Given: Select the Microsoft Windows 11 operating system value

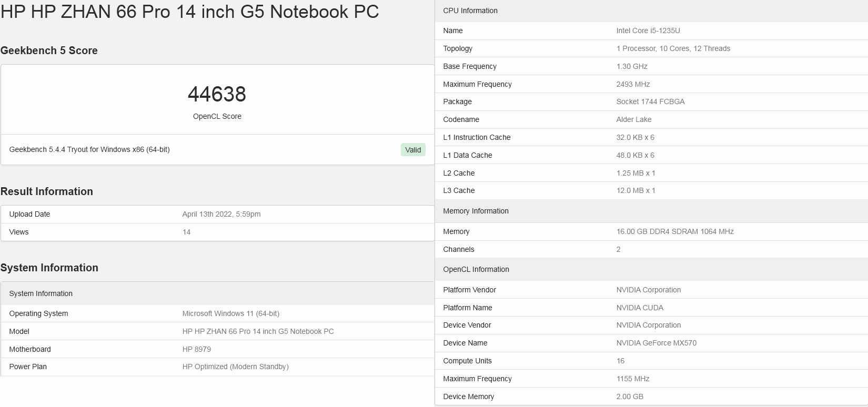Looking at the screenshot, I should click(231, 313).
